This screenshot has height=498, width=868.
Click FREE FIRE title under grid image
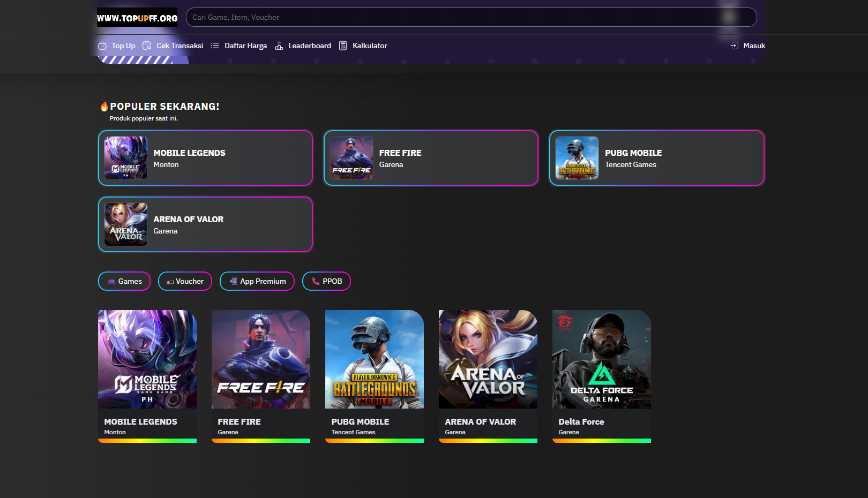(239, 422)
